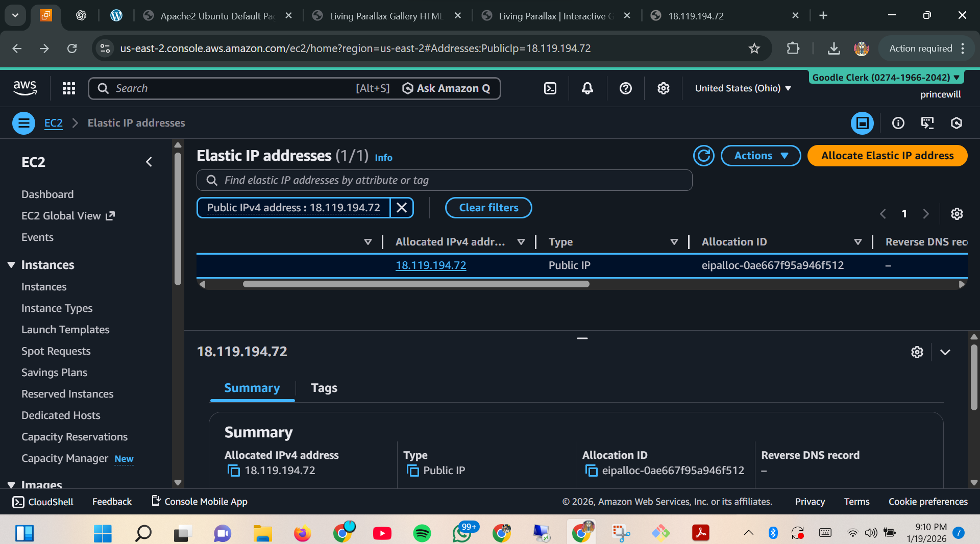Open the browser tab search chevron
Viewport: 980px width, 544px height.
coord(15,15)
